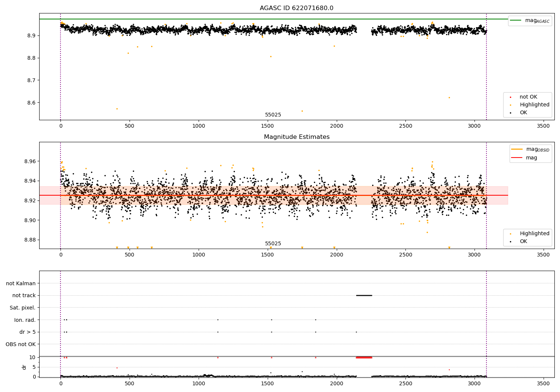Click the '8.8' y-tick in the top plot
The height and width of the screenshot is (392, 560).
[32, 58]
